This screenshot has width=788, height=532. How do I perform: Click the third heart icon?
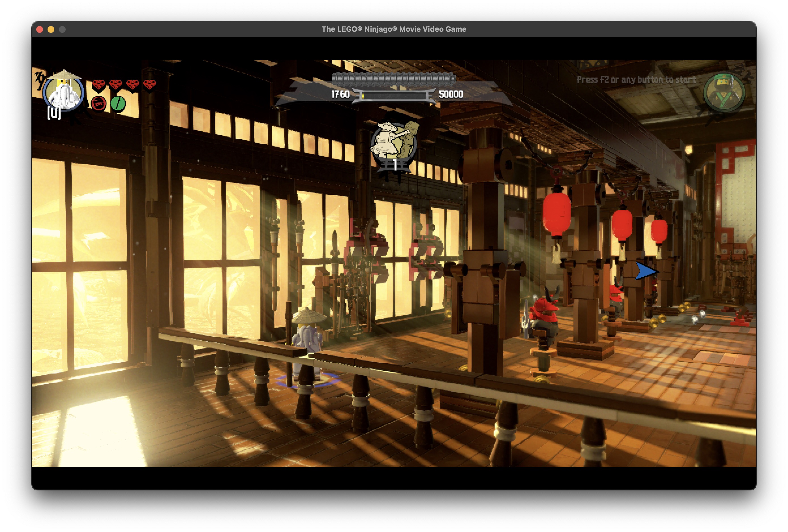[x=132, y=84]
